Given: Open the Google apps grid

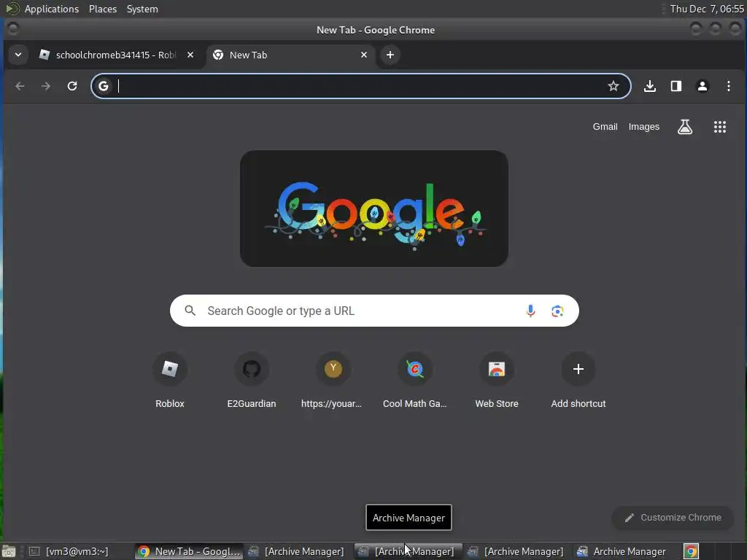Looking at the screenshot, I should [720, 127].
